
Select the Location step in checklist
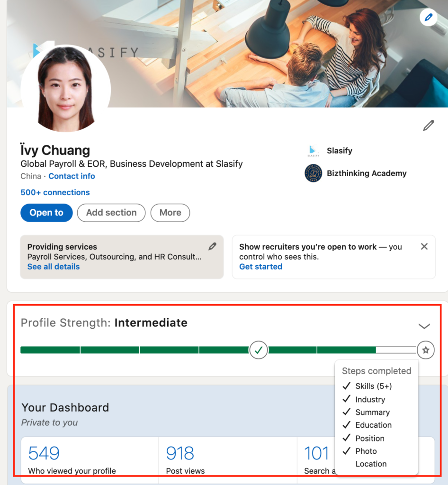coord(371,464)
